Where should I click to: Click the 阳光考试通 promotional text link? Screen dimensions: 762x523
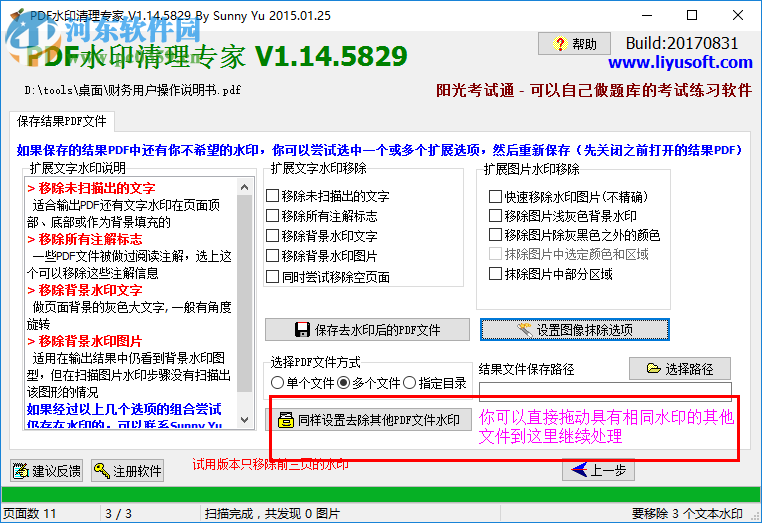point(594,90)
